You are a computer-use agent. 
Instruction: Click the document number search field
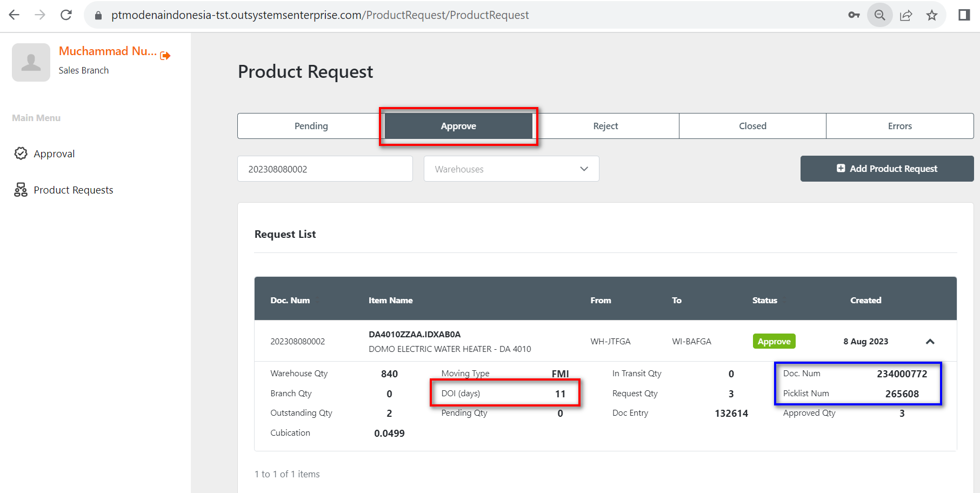(x=325, y=169)
